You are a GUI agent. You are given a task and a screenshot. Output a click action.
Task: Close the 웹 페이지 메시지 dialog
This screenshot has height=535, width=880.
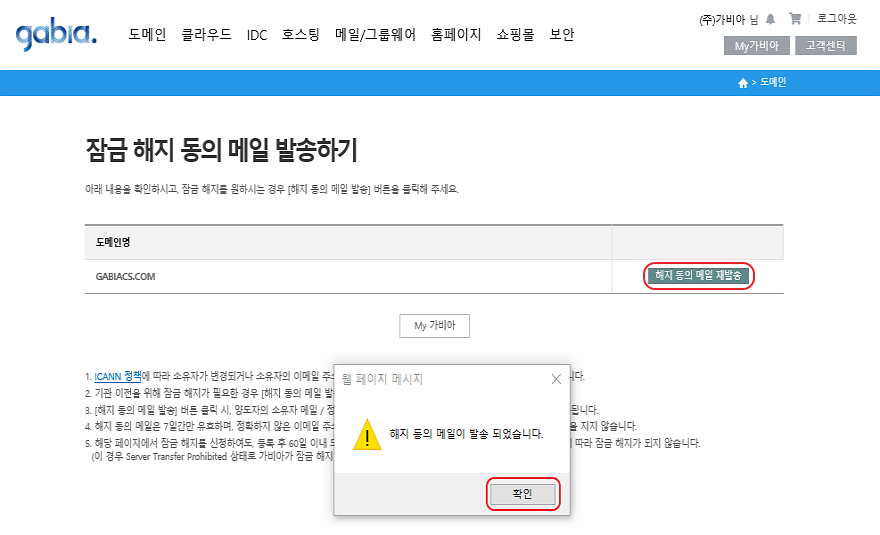click(556, 379)
